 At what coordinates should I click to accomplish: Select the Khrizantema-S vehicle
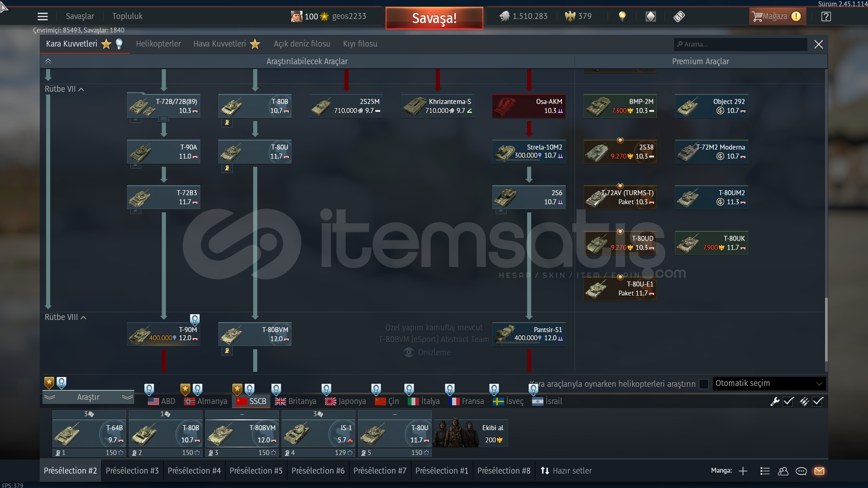(x=438, y=106)
